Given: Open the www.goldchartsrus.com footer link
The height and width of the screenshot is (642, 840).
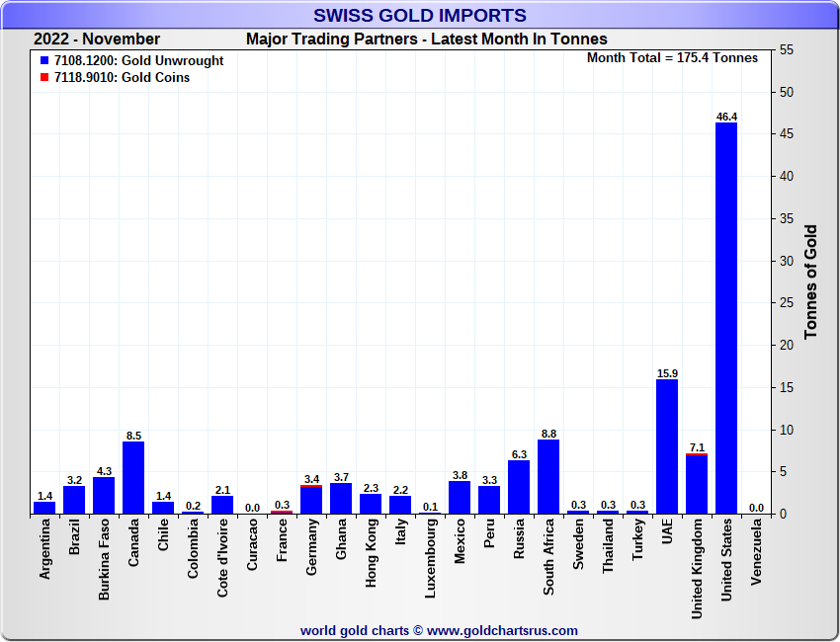Looking at the screenshot, I should tap(502, 630).
